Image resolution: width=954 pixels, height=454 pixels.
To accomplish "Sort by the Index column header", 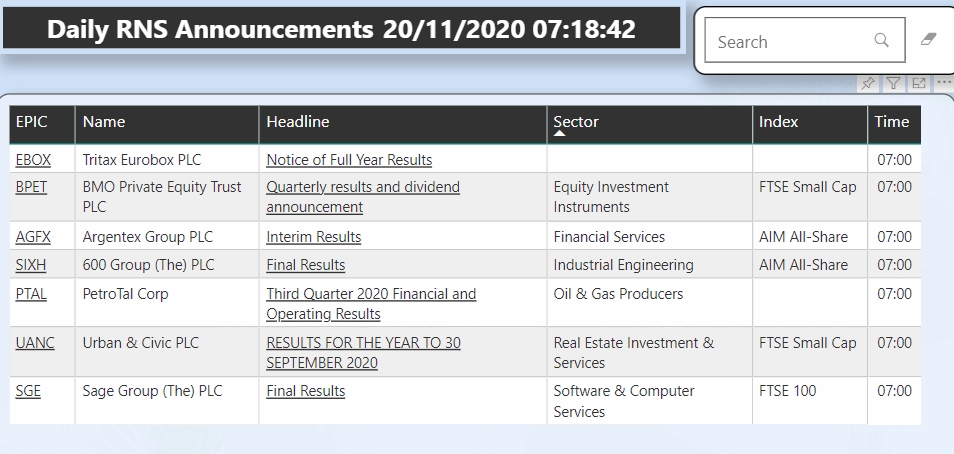I will 779,122.
